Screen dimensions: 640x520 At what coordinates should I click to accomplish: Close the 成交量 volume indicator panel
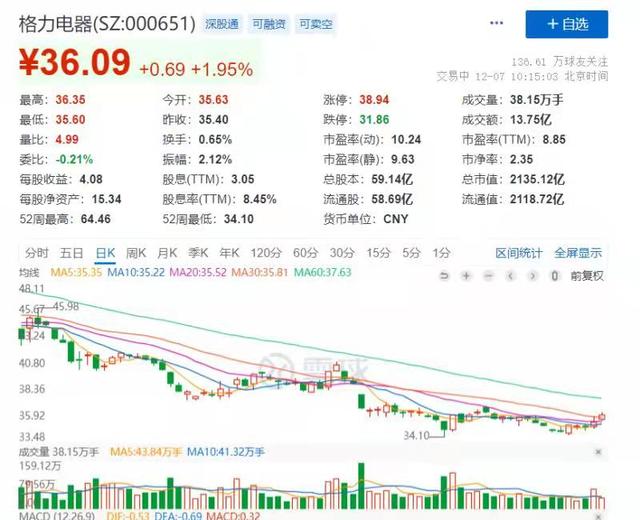[x=598, y=452]
